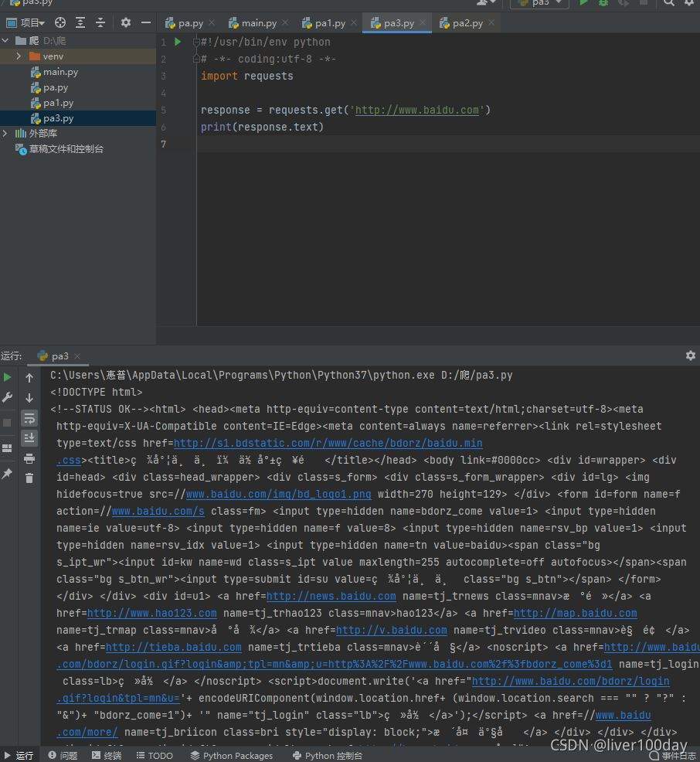Hide the project panel with minus icon
The width and height of the screenshot is (700, 762).
tap(146, 22)
